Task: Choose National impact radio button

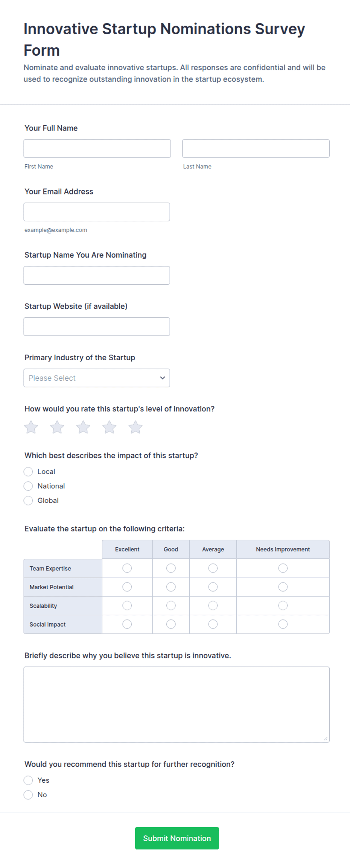Action: [x=28, y=486]
